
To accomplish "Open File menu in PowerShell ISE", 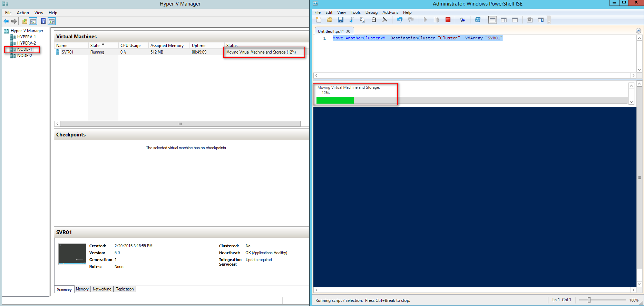I will [318, 12].
